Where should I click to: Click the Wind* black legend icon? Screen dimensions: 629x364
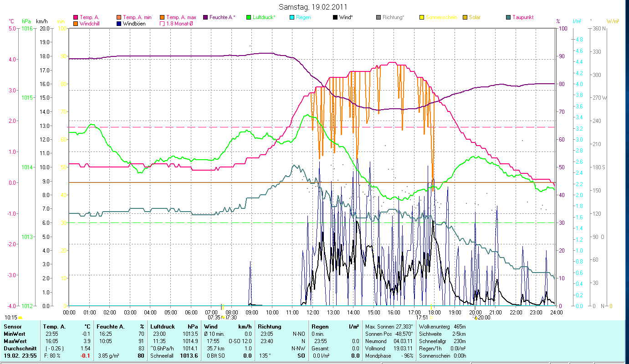coord(335,17)
